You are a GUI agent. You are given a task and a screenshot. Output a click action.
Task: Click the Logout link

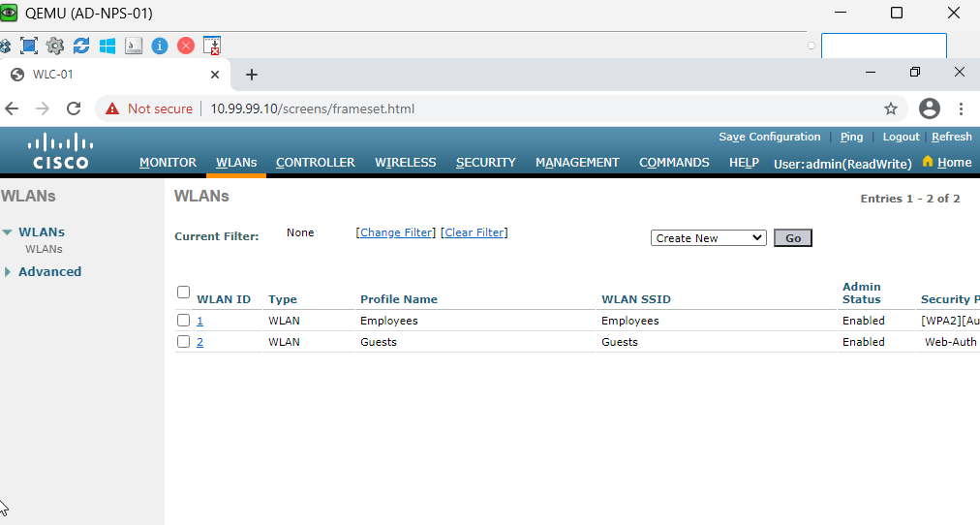(x=901, y=137)
